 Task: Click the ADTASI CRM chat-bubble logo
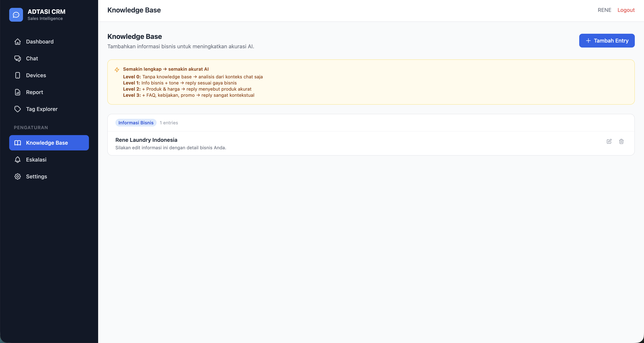pos(16,15)
